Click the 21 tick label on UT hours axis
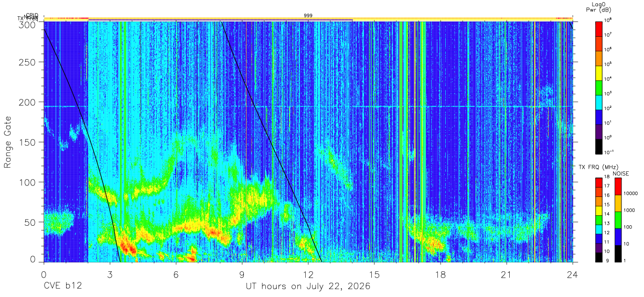 coord(506,274)
